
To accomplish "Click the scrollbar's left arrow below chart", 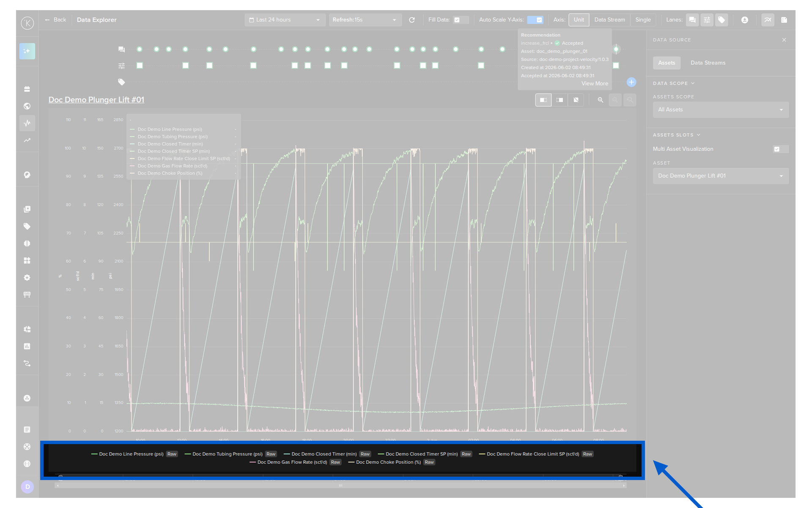I will pyautogui.click(x=58, y=486).
